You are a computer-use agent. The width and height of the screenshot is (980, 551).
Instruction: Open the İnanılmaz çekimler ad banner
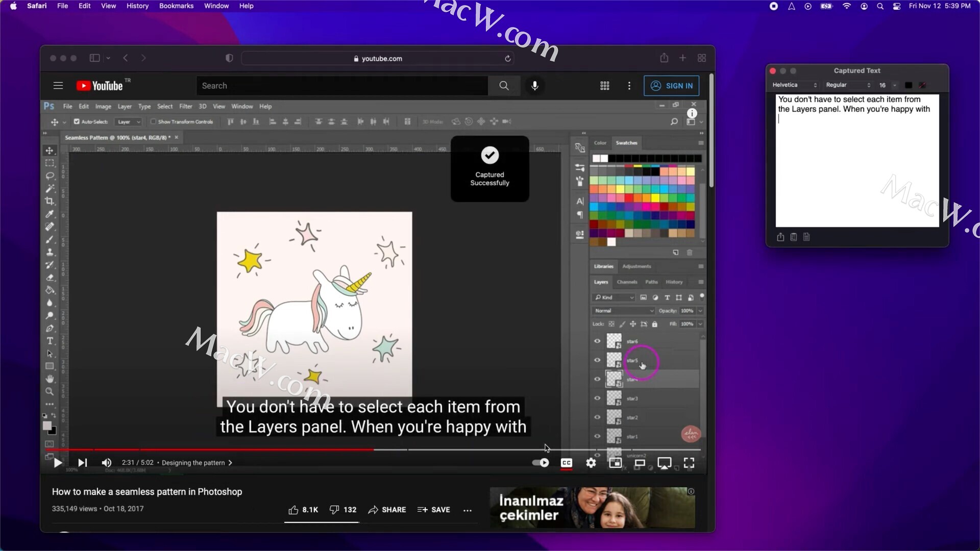592,508
